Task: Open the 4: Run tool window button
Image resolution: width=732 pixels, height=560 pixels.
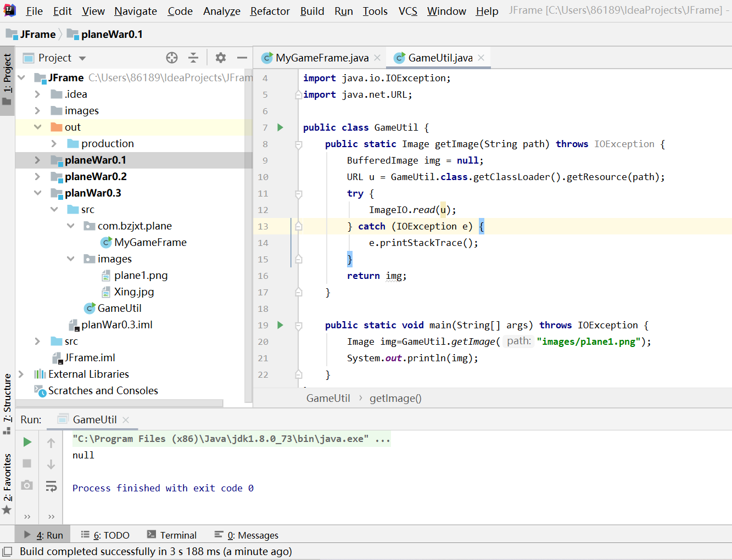Action: pos(43,535)
